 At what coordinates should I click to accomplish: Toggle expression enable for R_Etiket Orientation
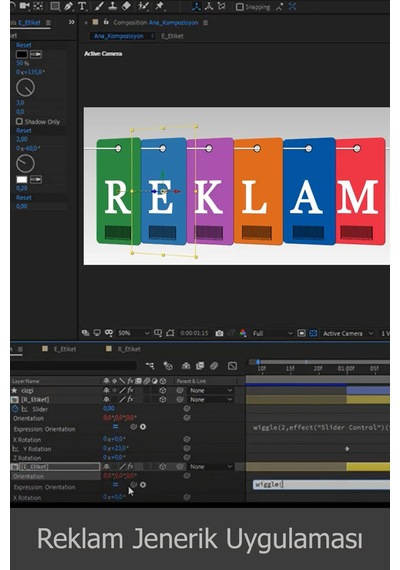click(115, 427)
